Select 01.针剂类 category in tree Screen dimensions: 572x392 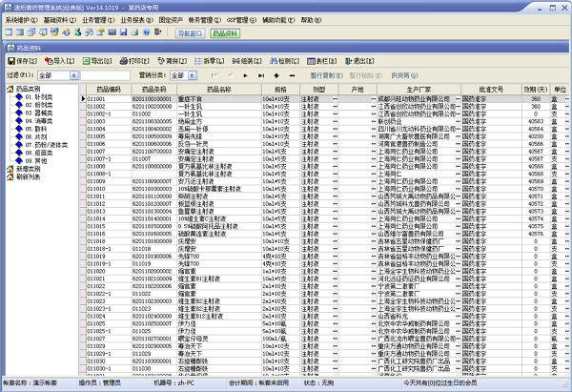click(34, 96)
